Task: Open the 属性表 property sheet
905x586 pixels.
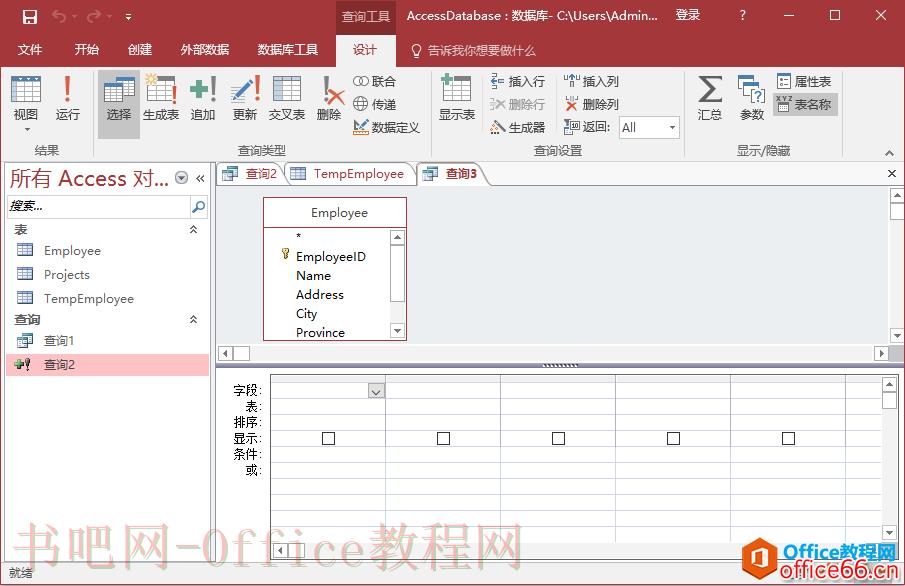Action: pos(804,81)
